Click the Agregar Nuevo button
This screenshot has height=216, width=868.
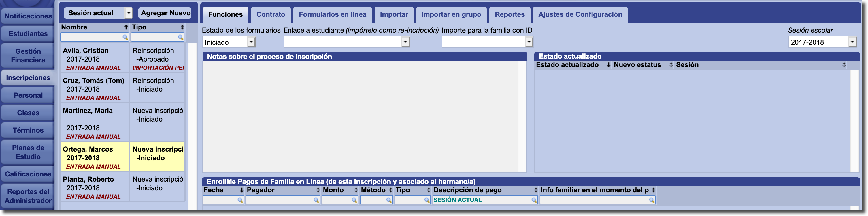[x=165, y=13]
